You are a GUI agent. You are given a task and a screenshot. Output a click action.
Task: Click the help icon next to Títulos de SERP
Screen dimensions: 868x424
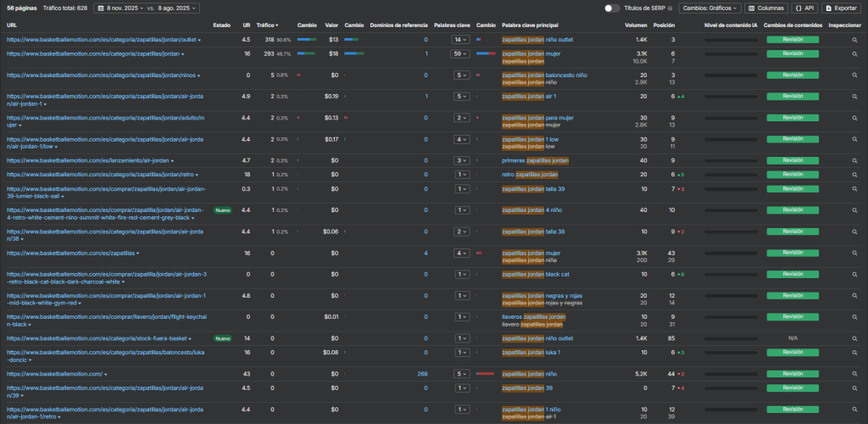pos(670,8)
